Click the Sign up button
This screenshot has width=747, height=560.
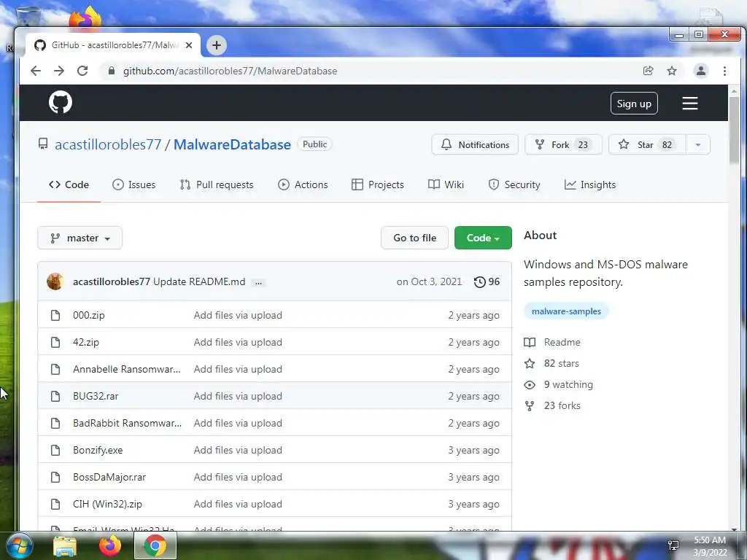click(634, 104)
